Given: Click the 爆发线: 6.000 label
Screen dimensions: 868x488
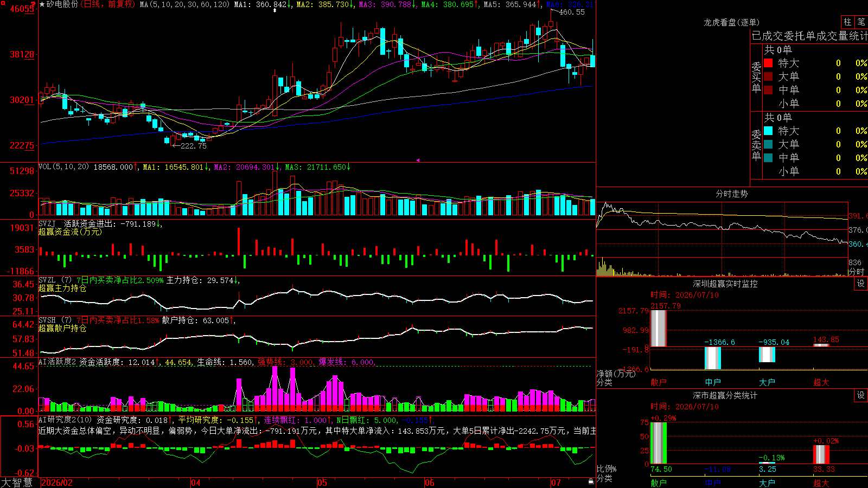Looking at the screenshot, I should point(346,362).
